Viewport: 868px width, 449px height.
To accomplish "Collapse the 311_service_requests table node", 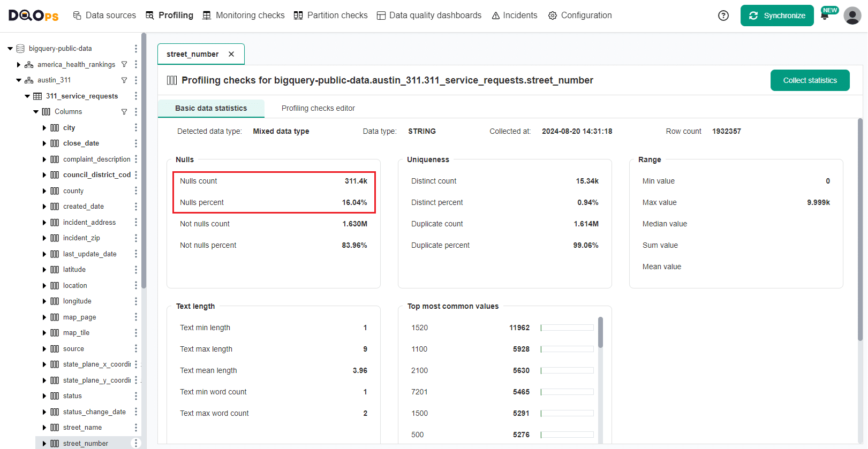I will point(27,96).
